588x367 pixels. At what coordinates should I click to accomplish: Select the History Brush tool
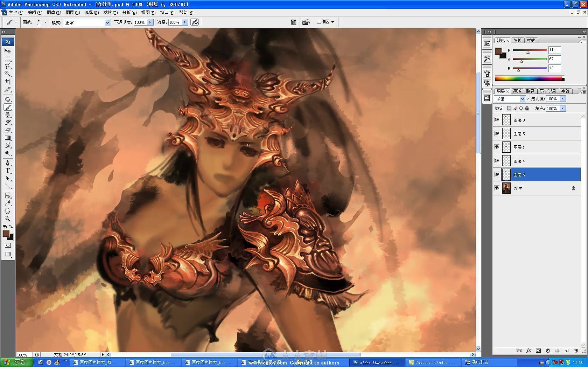pyautogui.click(x=8, y=122)
